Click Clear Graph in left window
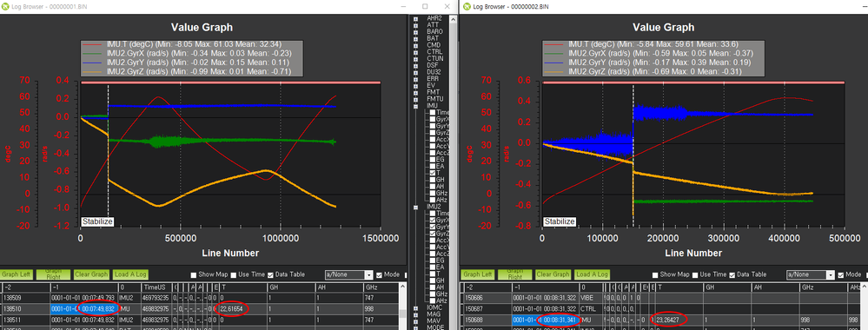The height and width of the screenshot is (330, 868). 91,274
